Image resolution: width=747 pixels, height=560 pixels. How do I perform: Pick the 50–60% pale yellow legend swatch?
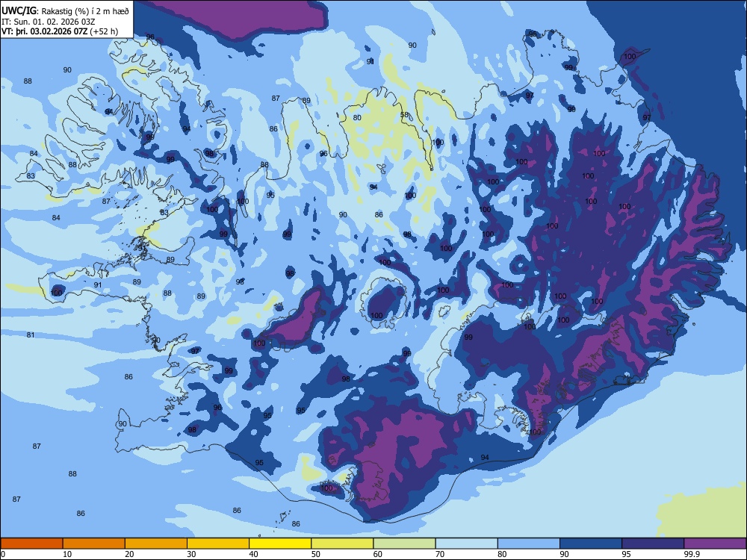(x=342, y=544)
